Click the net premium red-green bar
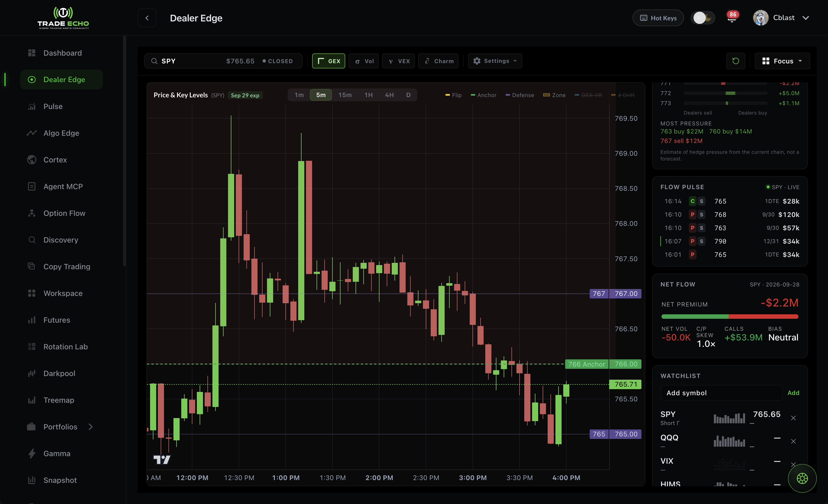Image resolution: width=828 pixels, height=504 pixels. coord(729,317)
